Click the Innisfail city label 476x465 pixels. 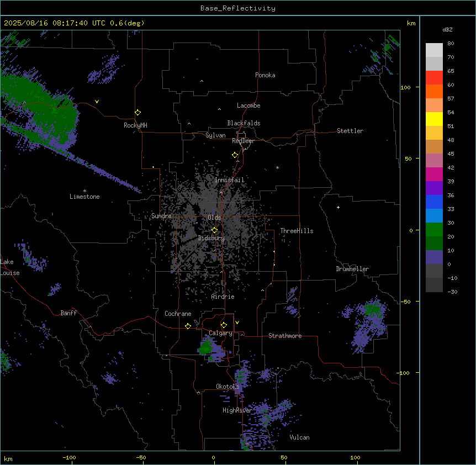(230, 180)
